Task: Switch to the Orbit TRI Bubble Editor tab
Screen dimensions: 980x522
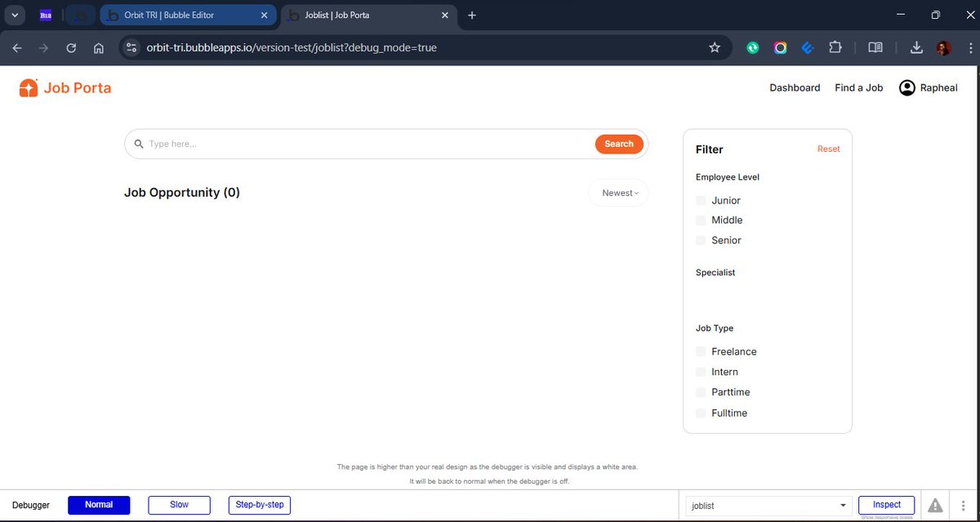Action: (x=180, y=15)
